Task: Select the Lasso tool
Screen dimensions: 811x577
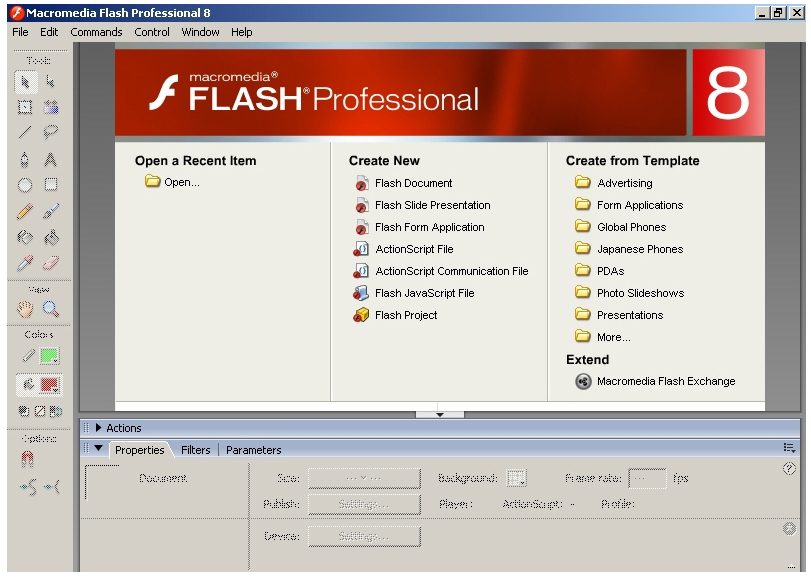Action: (x=51, y=133)
